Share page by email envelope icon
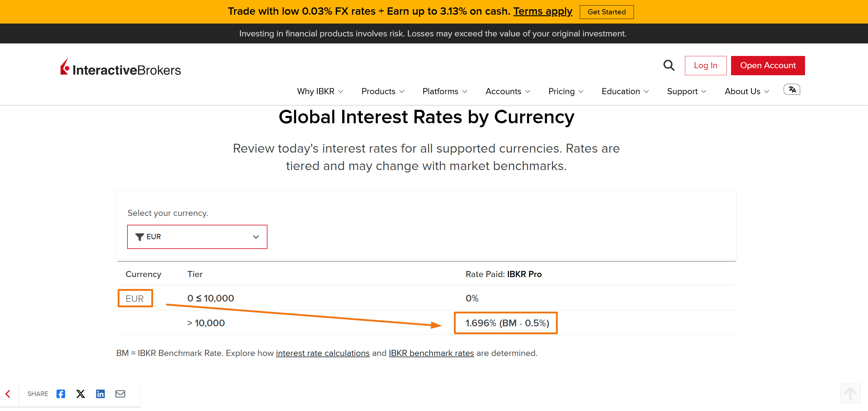 (120, 394)
